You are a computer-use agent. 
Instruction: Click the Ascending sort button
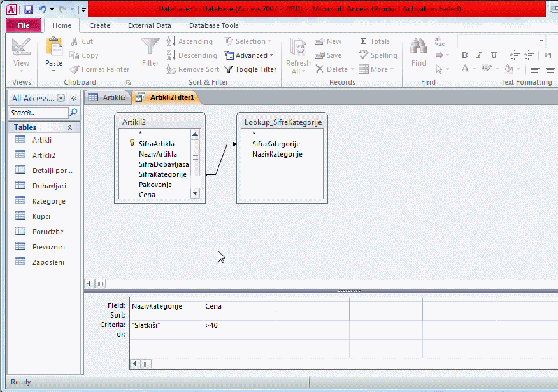coord(190,41)
